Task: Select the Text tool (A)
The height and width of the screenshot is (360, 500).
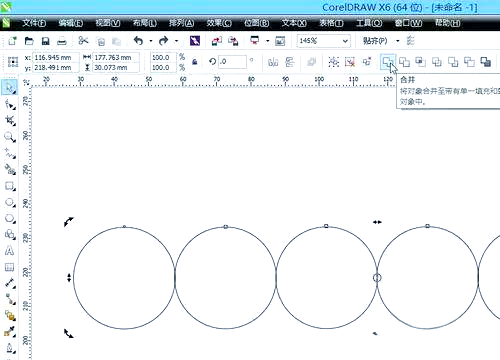Action: [9, 251]
